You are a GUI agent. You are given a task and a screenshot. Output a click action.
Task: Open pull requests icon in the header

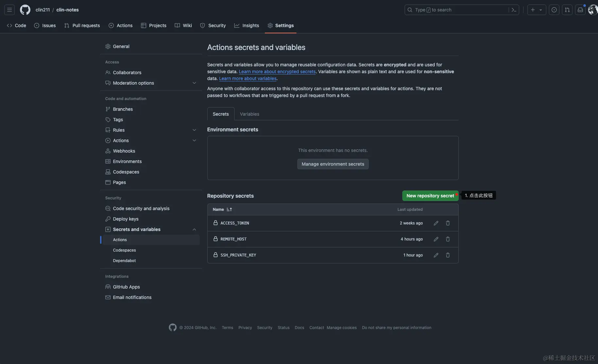(567, 10)
